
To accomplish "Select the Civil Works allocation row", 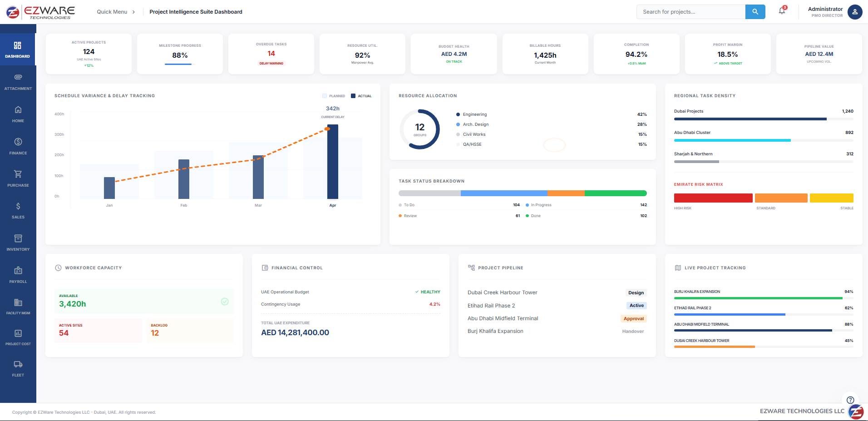I will [552, 134].
